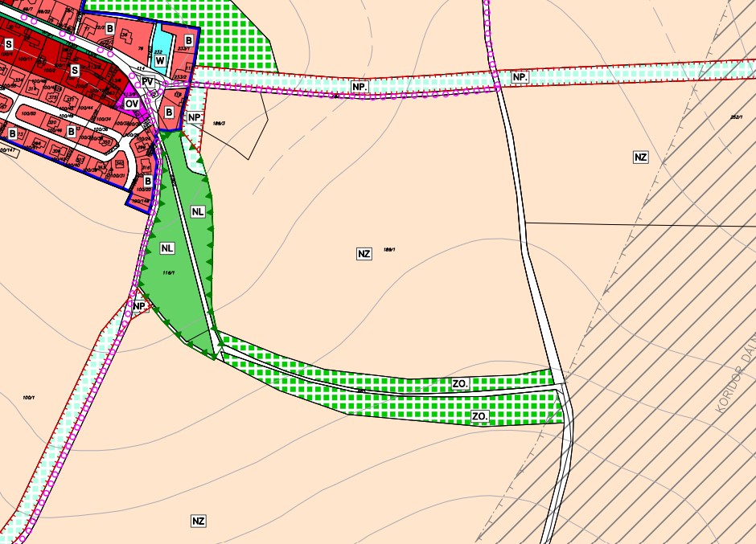Select the NZ label beside parcel 188/1

pos(364,254)
